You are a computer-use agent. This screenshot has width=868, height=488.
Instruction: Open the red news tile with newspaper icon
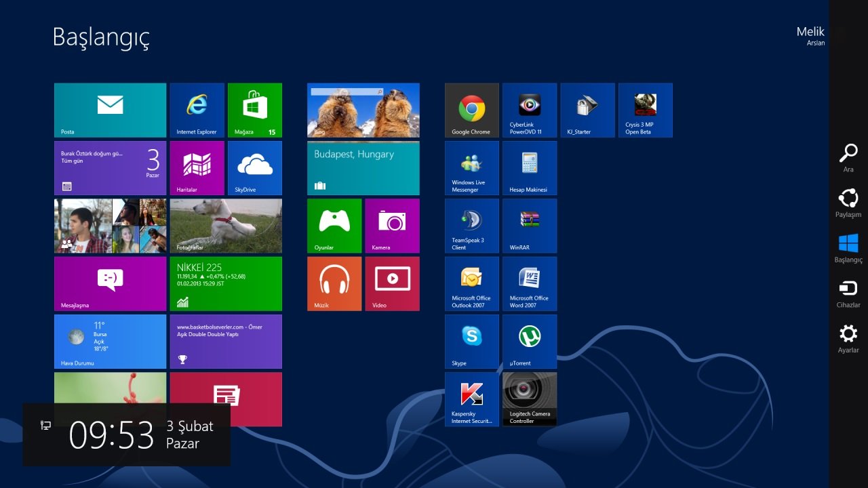tap(226, 399)
